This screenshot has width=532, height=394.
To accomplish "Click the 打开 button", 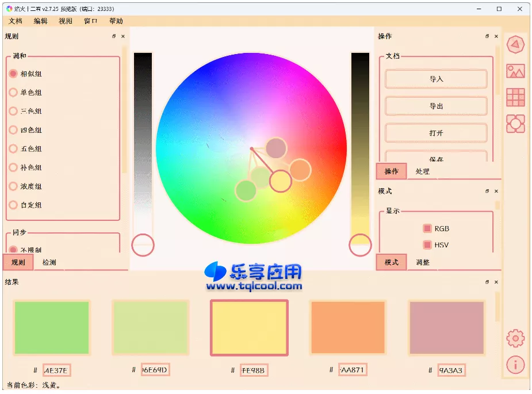I will tap(436, 132).
